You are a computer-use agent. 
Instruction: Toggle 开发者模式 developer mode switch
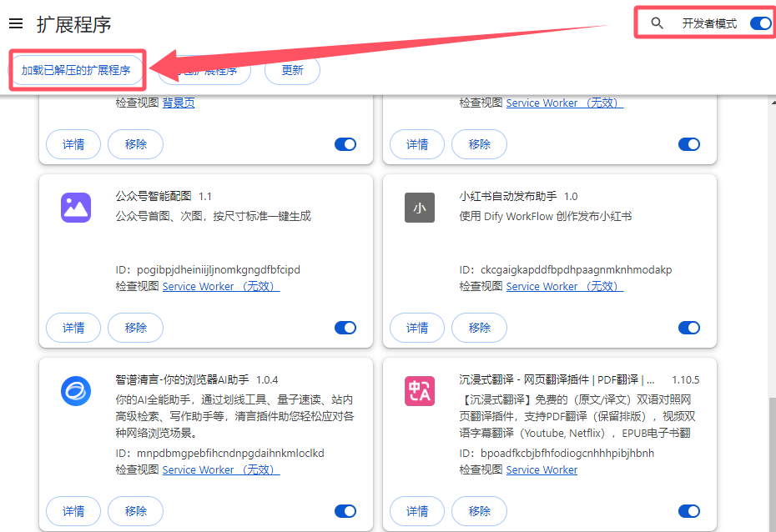(x=761, y=23)
